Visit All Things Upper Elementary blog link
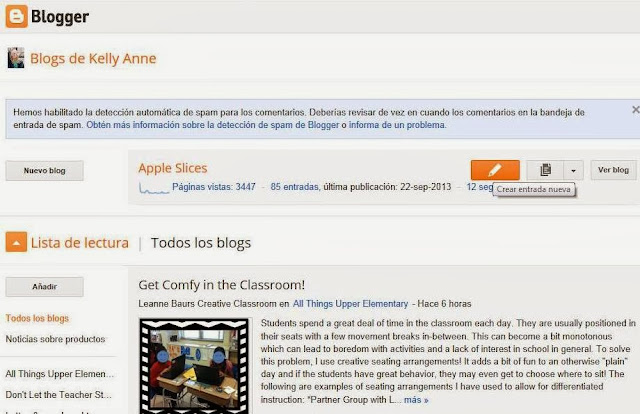 350,304
